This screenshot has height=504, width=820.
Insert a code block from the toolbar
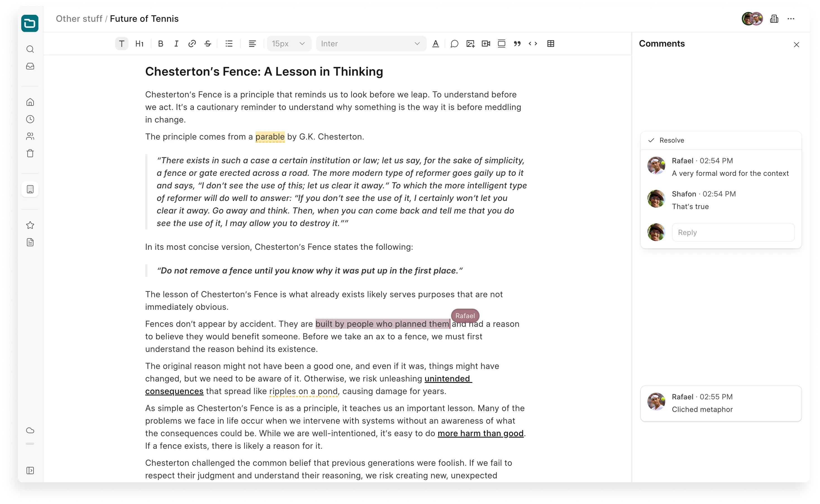point(533,44)
